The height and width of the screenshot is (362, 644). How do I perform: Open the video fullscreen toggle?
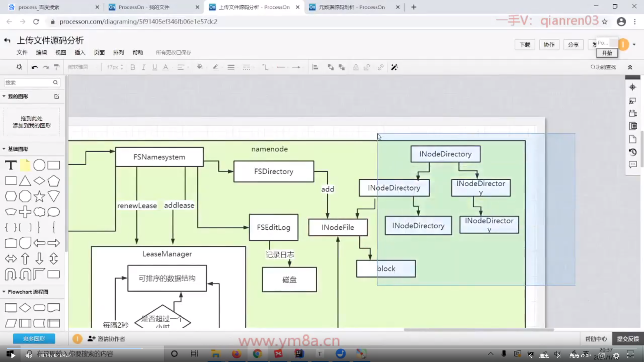pyautogui.click(x=631, y=355)
